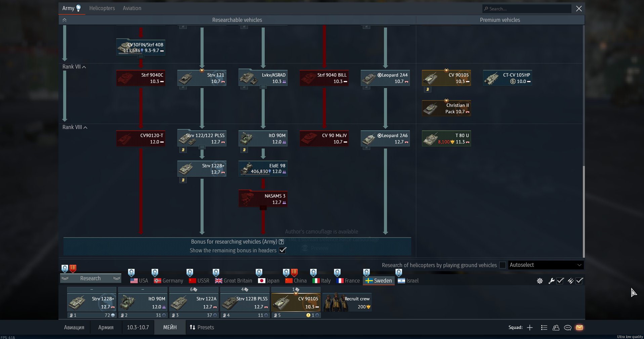Select the МЕЙН preset
Viewport: 644px width, 339px height.
170,328
